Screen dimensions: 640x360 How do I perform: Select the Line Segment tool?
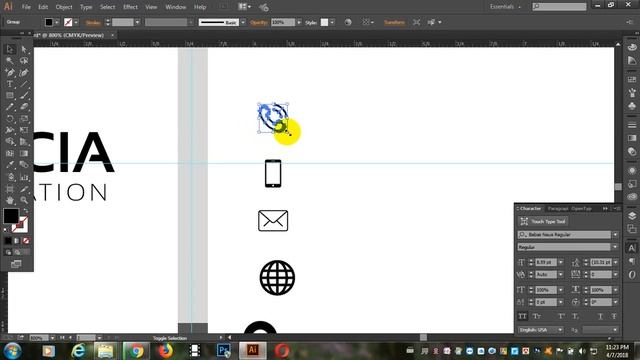click(x=24, y=84)
